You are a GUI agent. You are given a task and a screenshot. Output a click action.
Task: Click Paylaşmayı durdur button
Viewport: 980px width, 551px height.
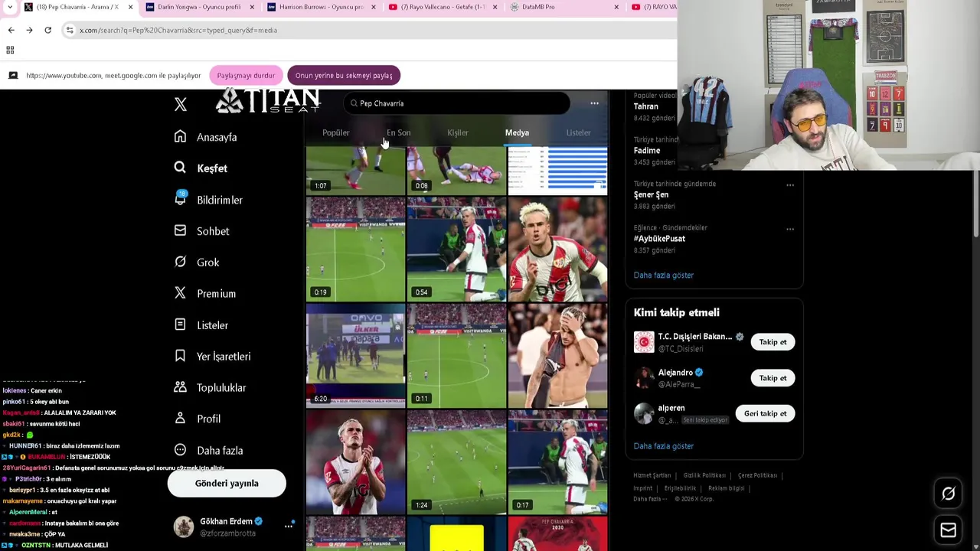246,75
